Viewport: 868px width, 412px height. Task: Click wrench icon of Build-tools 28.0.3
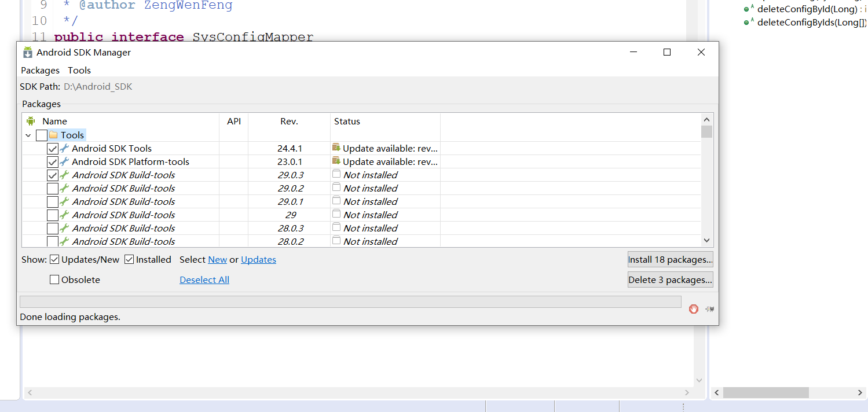[64, 228]
